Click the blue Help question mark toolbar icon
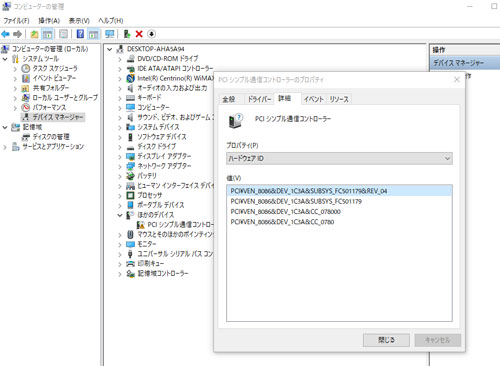 [x=80, y=34]
